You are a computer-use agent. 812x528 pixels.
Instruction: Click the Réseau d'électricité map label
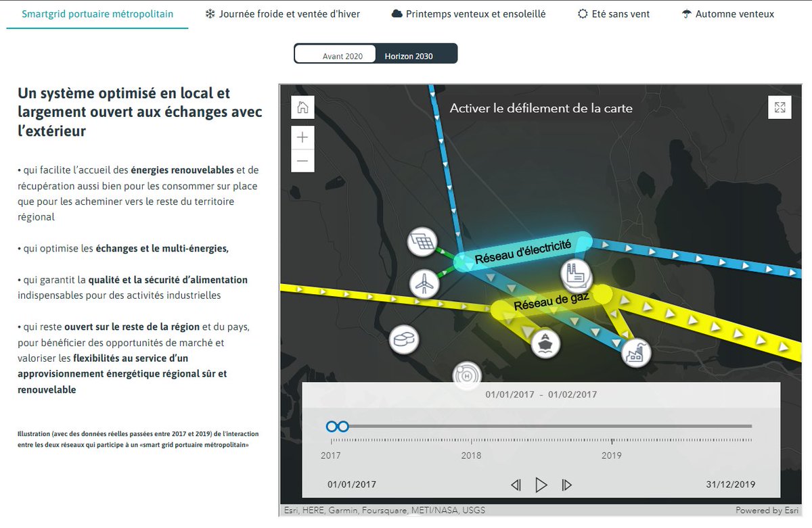pyautogui.click(x=523, y=252)
